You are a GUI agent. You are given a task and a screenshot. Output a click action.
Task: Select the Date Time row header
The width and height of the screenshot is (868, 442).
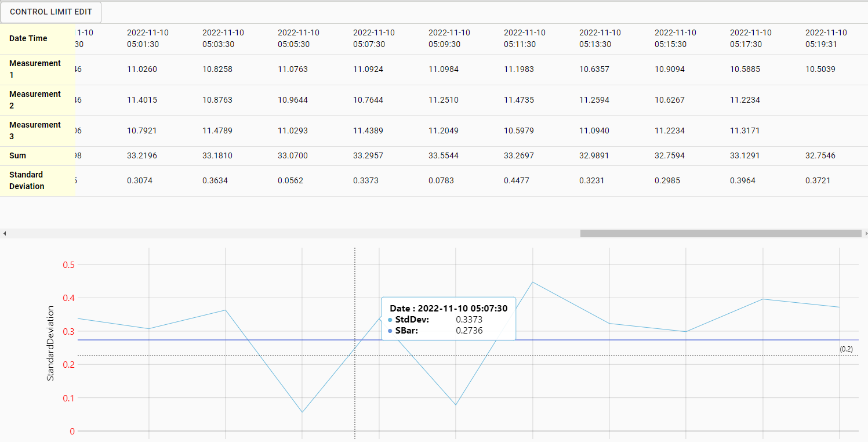(x=28, y=38)
